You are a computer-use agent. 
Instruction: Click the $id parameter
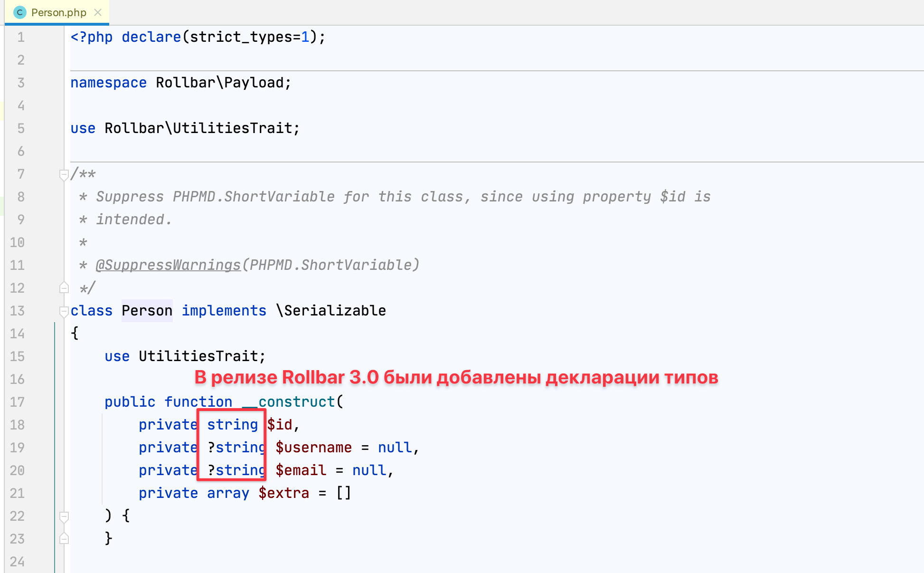pos(280,425)
